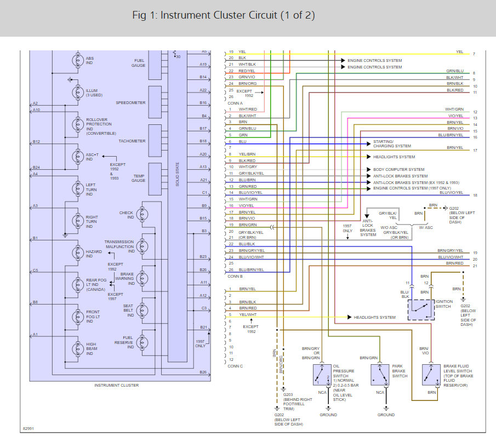Click the Tachometer gauge block
This screenshot has width=496, height=448.
pos(155,141)
